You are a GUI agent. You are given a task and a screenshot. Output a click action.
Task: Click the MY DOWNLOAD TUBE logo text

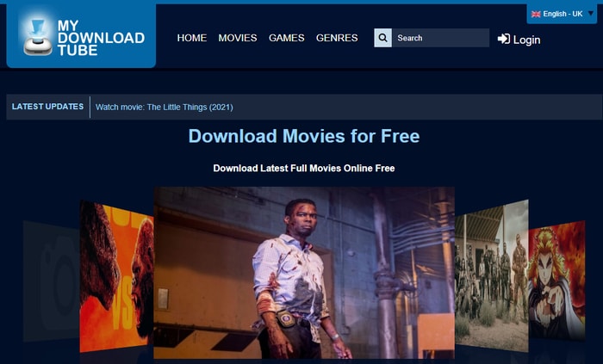click(x=101, y=38)
